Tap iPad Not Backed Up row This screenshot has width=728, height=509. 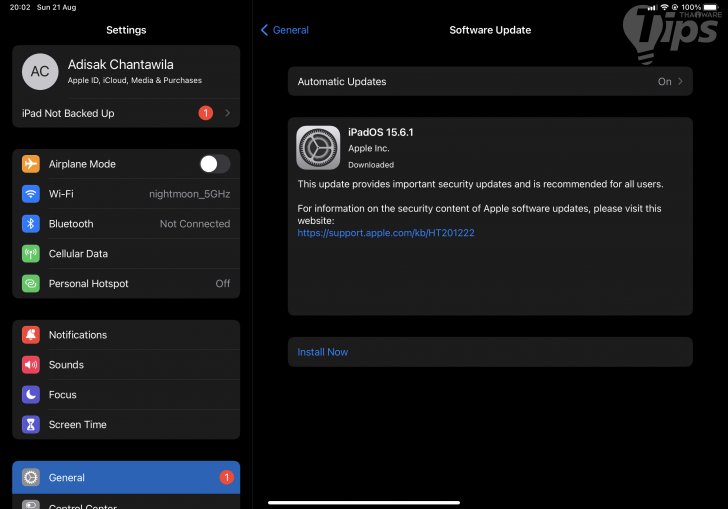pyautogui.click(x=126, y=113)
